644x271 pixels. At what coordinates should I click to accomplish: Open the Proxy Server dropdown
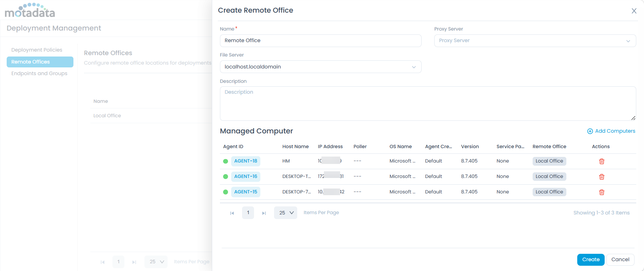pyautogui.click(x=535, y=41)
